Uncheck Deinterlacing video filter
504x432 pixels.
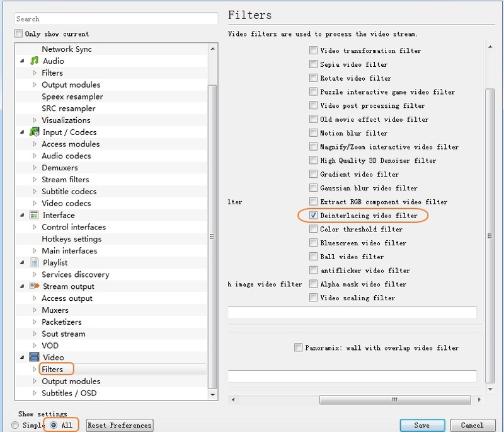click(313, 216)
